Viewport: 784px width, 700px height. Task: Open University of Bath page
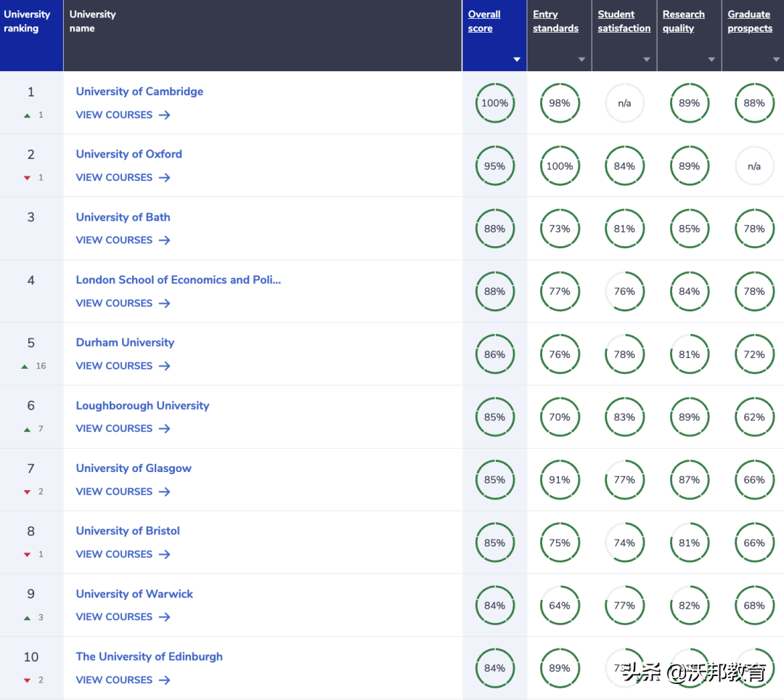pyautogui.click(x=123, y=217)
